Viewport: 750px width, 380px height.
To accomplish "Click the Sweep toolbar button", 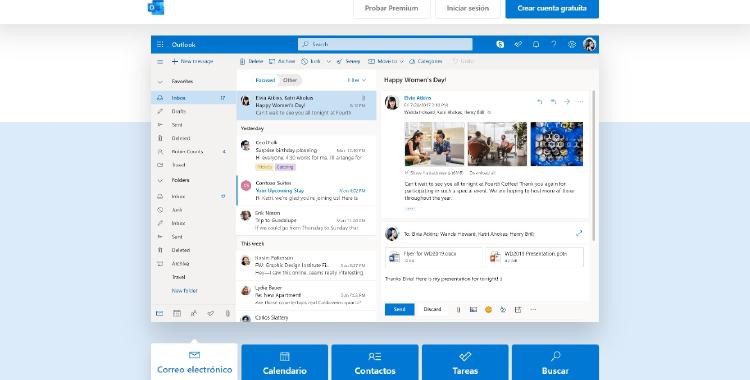I will tap(348, 61).
